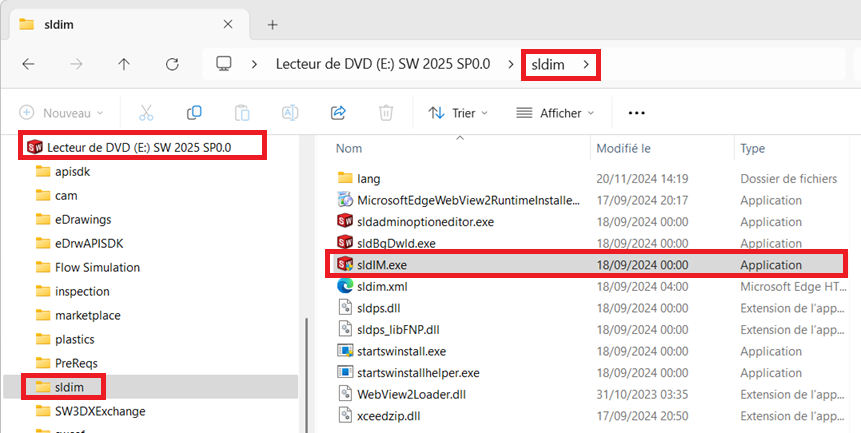861x433 pixels.
Task: Open the three-dots more options menu
Action: 636,113
